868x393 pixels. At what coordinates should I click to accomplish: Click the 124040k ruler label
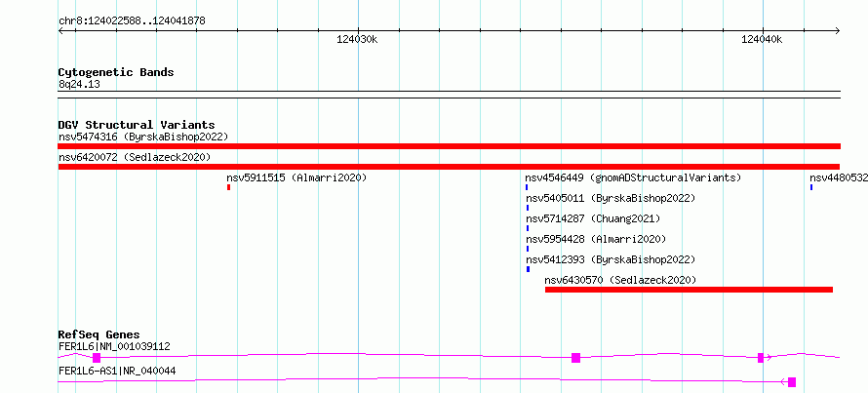tap(762, 39)
